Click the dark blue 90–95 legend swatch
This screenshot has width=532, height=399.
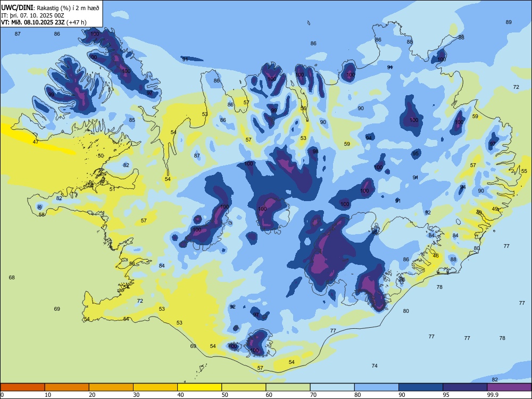coord(421,387)
